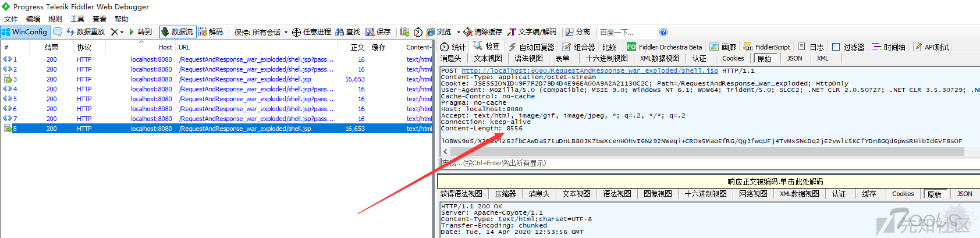The height and width of the screenshot is (238, 980).
Task: Toggle the 过滤器 (Filters) checkbox tab
Action: (836, 47)
